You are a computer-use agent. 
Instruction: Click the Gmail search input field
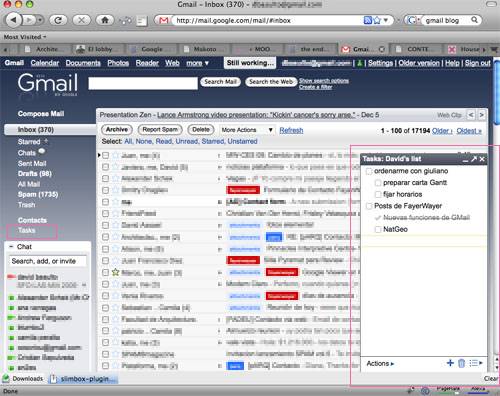click(143, 83)
